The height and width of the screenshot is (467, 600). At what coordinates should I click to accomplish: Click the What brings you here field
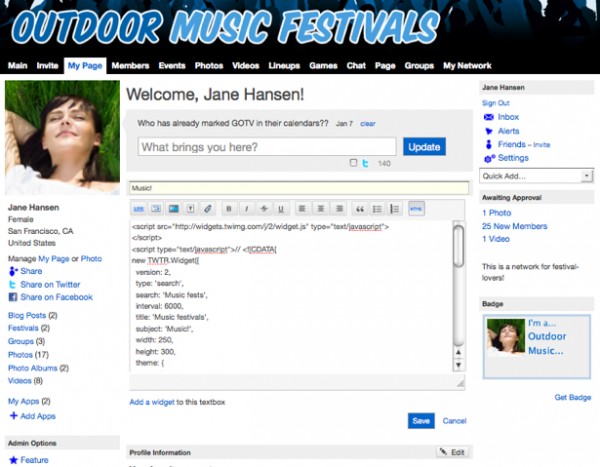[267, 147]
